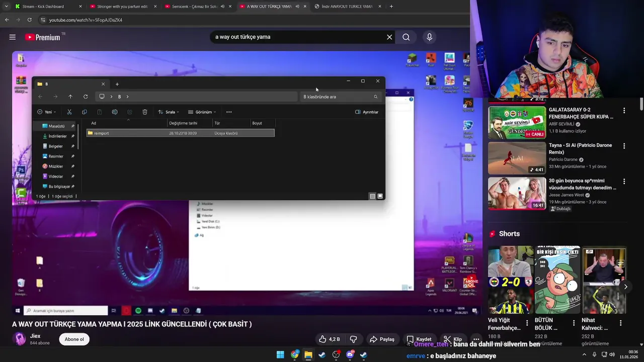Viewport: 644px width, 362px height.
Task: Open the Tayna - Si Ai video thumbnail
Action: (517, 158)
